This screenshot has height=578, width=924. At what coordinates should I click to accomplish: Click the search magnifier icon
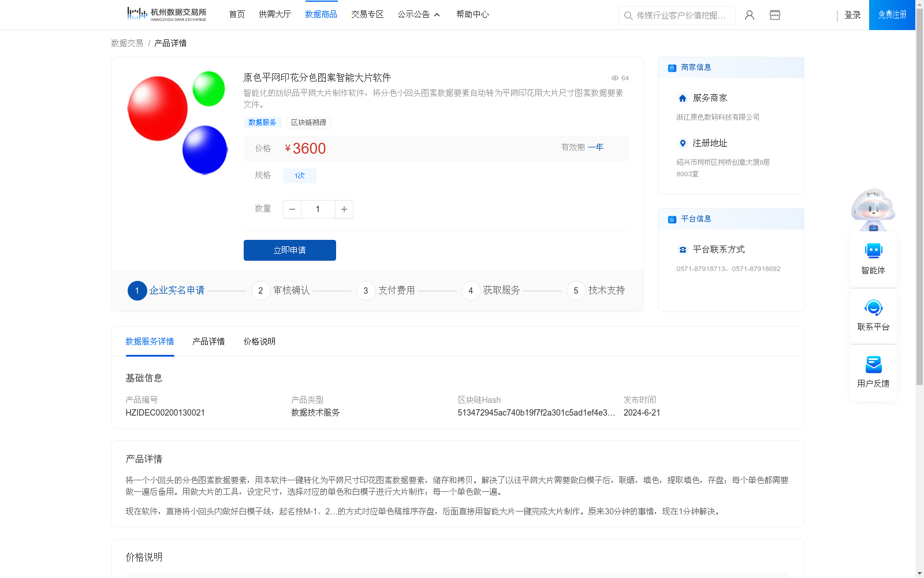coord(628,16)
